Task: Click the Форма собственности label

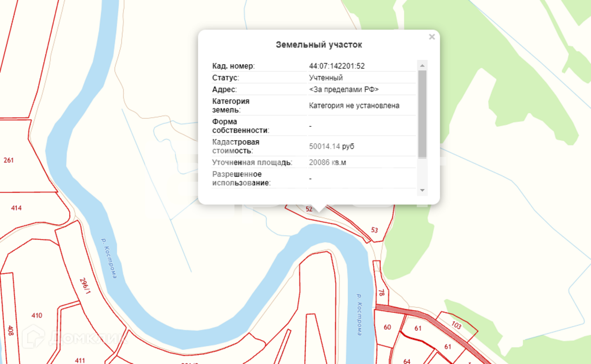Action: pos(241,126)
